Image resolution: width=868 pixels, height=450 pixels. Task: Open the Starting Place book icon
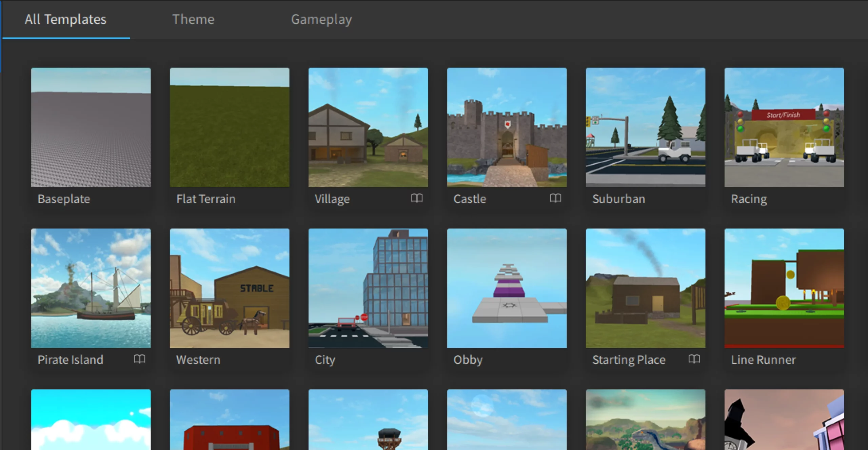click(694, 359)
